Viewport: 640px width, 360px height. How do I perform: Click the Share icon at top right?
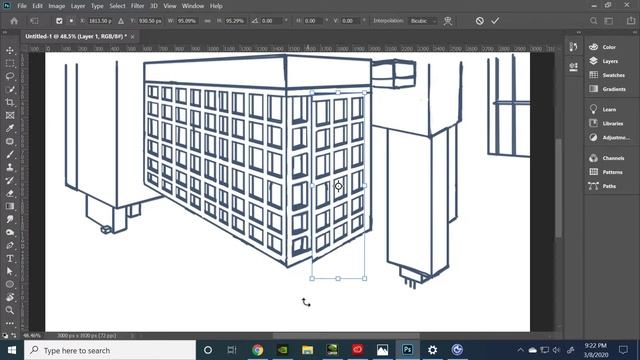click(x=631, y=21)
